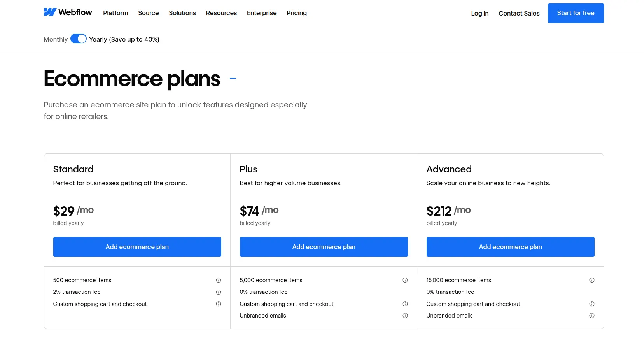Click the Webflow logo
The image size is (644, 339).
(68, 12)
